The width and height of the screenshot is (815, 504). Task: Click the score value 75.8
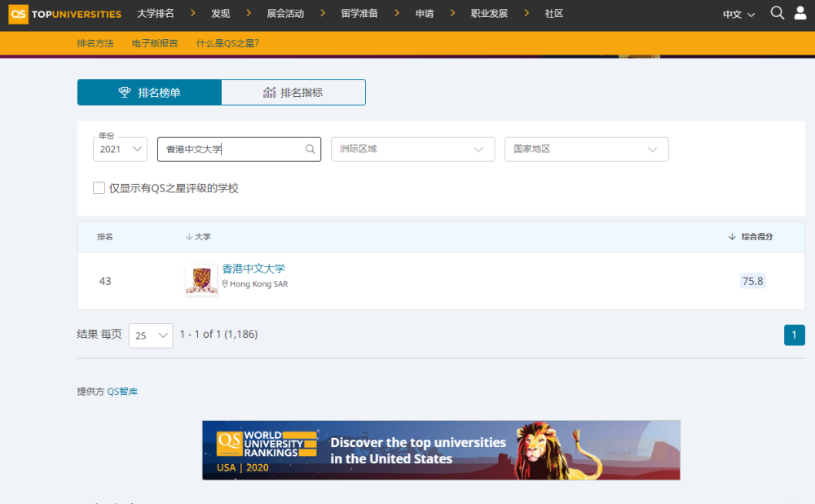pyautogui.click(x=752, y=281)
